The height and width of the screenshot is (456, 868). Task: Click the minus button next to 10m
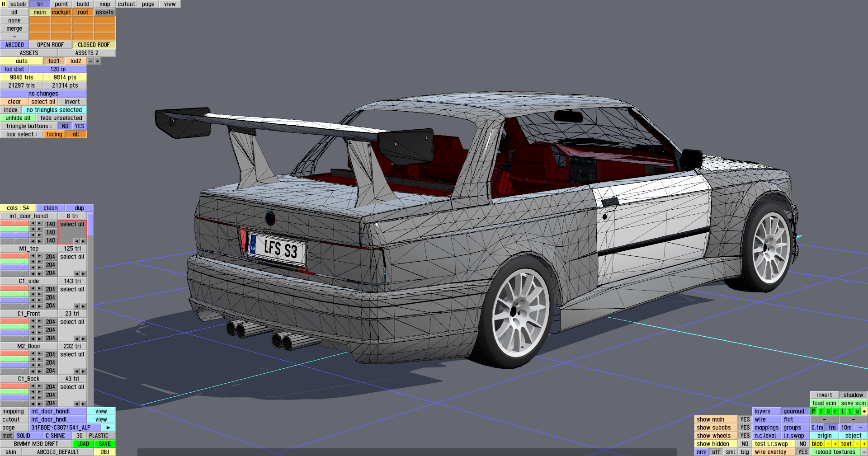click(x=861, y=428)
